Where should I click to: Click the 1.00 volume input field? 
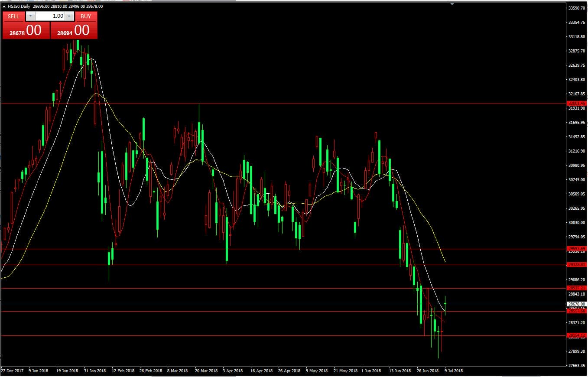point(50,16)
